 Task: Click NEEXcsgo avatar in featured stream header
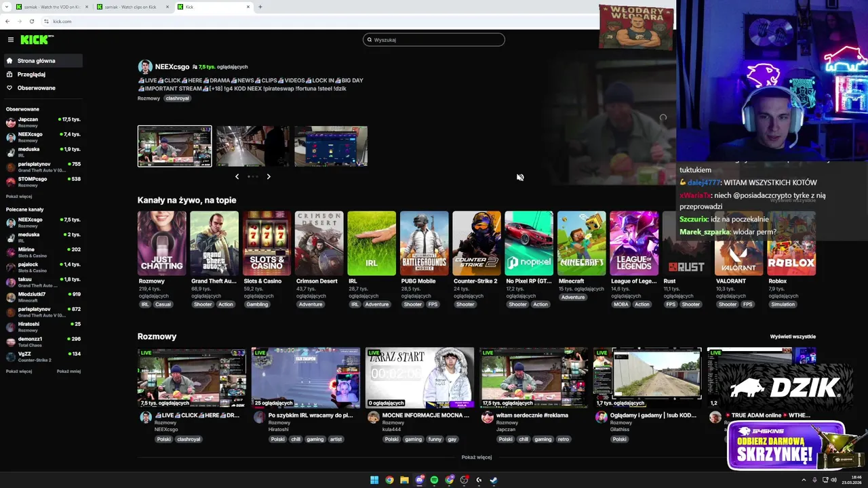click(145, 66)
